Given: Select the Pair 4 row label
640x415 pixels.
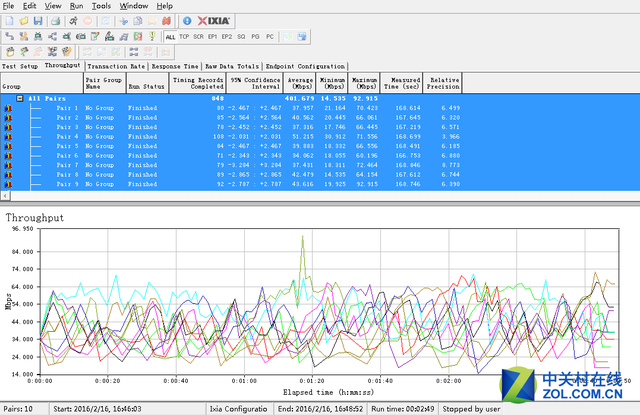Looking at the screenshot, I should 67,137.
